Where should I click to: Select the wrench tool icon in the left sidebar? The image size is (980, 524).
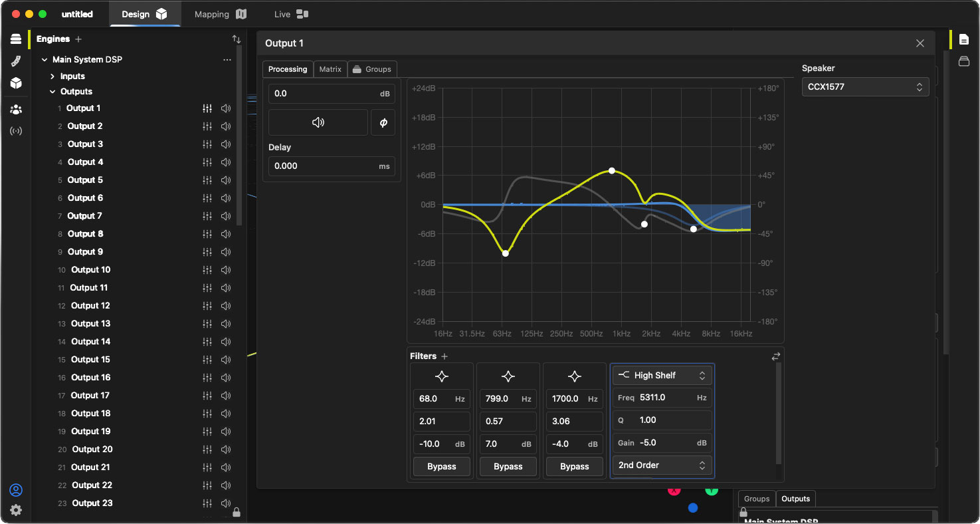point(16,61)
